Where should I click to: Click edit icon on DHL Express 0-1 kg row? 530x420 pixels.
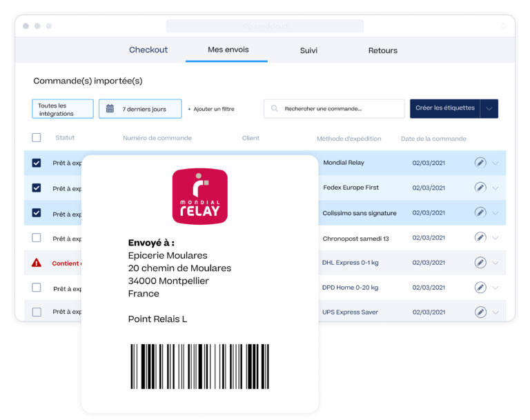point(480,263)
